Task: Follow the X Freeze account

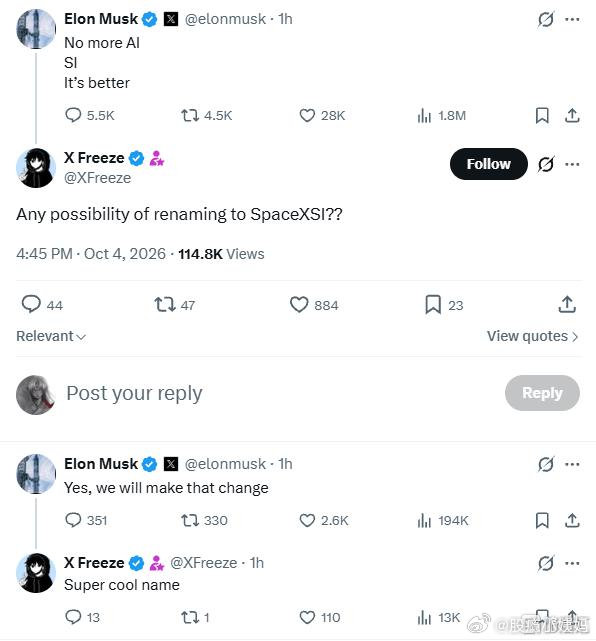Action: click(x=488, y=164)
